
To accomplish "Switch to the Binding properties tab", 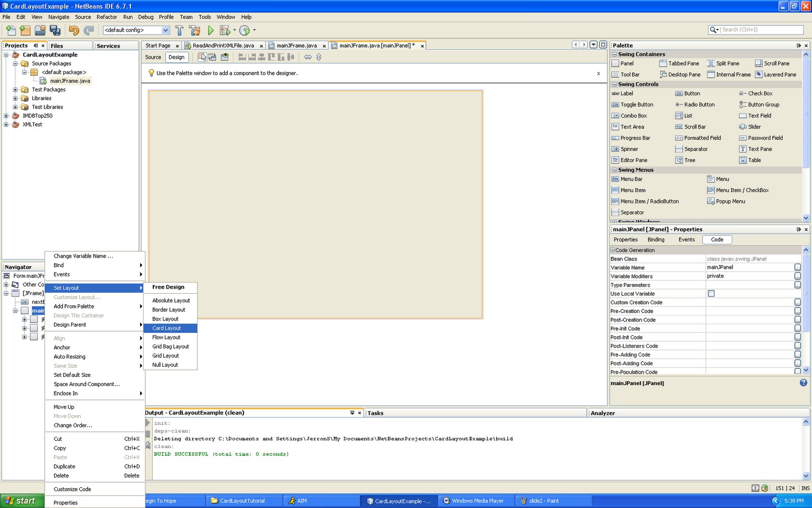I will coord(656,239).
